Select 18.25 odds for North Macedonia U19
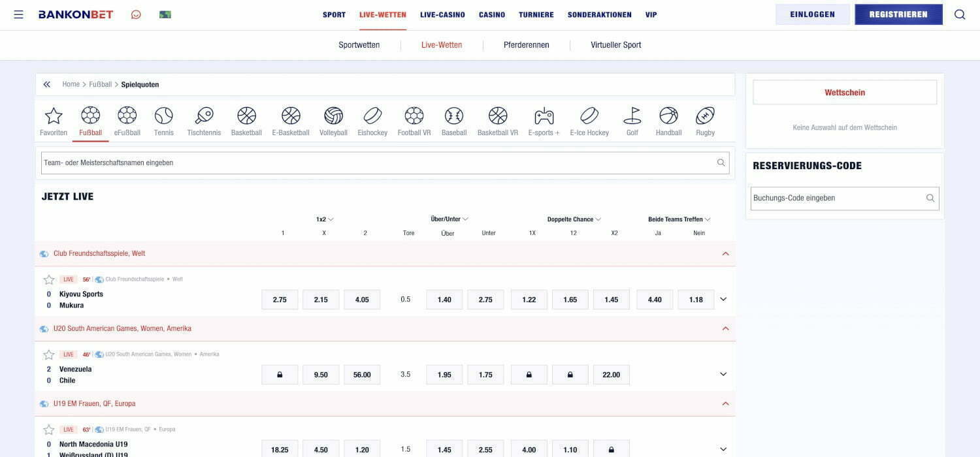The image size is (980, 457). point(280,449)
